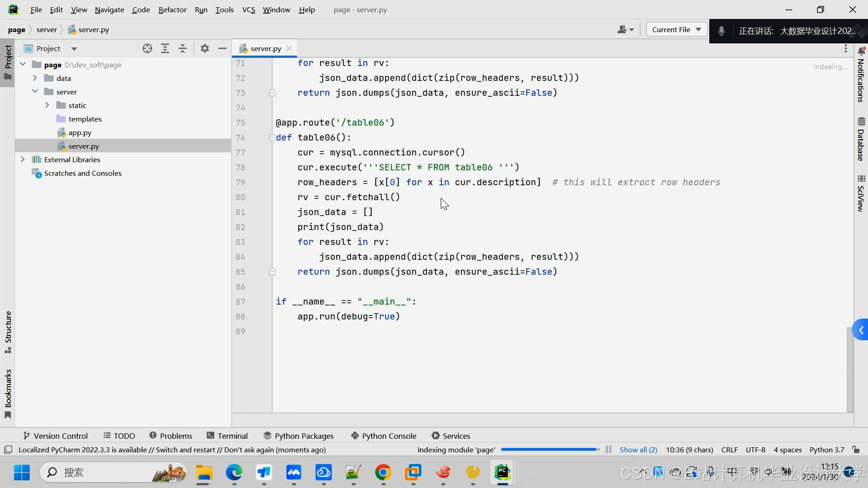Screen dimensions: 868x488
Task: Toggle the Structure tool window
Action: (8, 332)
